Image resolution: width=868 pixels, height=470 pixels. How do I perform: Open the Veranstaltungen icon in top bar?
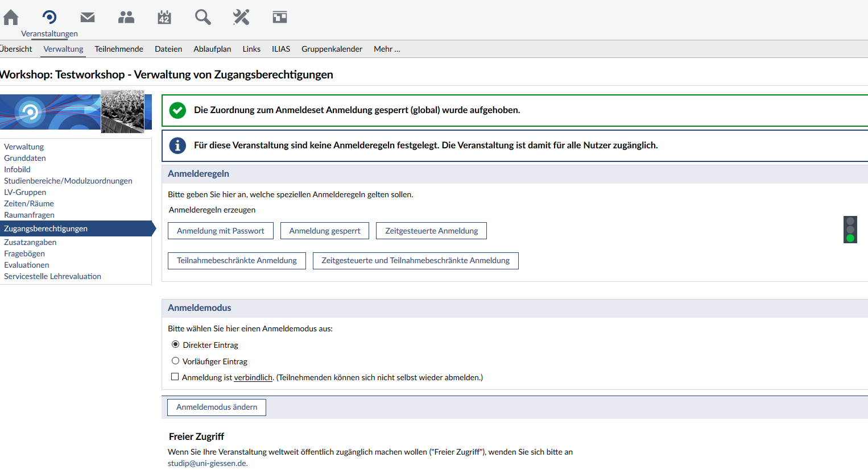(x=49, y=18)
